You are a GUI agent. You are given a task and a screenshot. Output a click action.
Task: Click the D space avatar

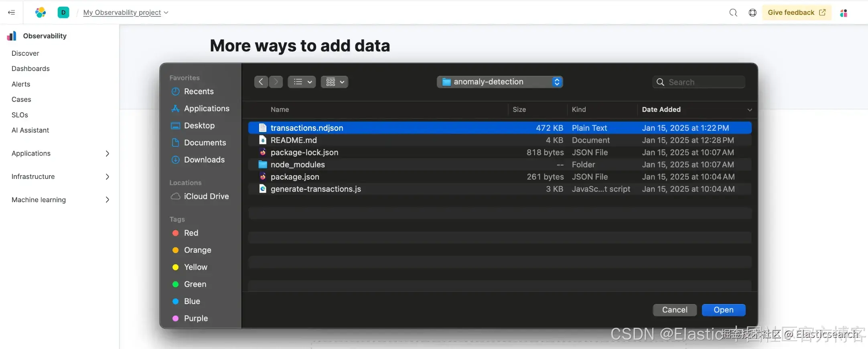[x=63, y=12]
